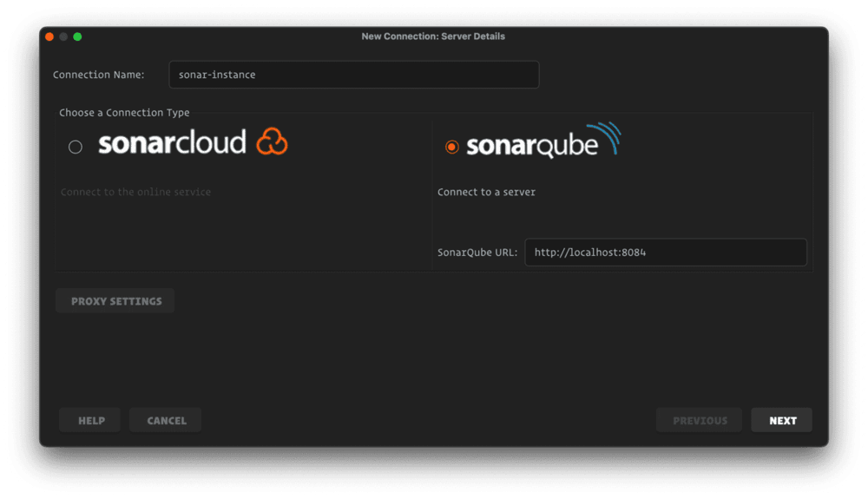Image resolution: width=868 pixels, height=499 pixels.
Task: Proceed by clicking Next
Action: coord(782,421)
